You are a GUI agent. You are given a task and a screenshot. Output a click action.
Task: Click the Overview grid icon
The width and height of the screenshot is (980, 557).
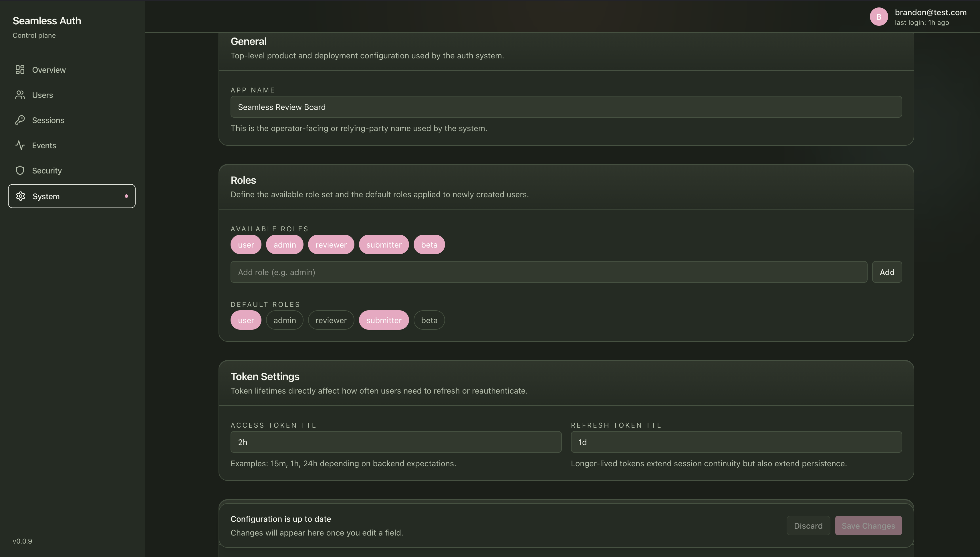coord(20,70)
